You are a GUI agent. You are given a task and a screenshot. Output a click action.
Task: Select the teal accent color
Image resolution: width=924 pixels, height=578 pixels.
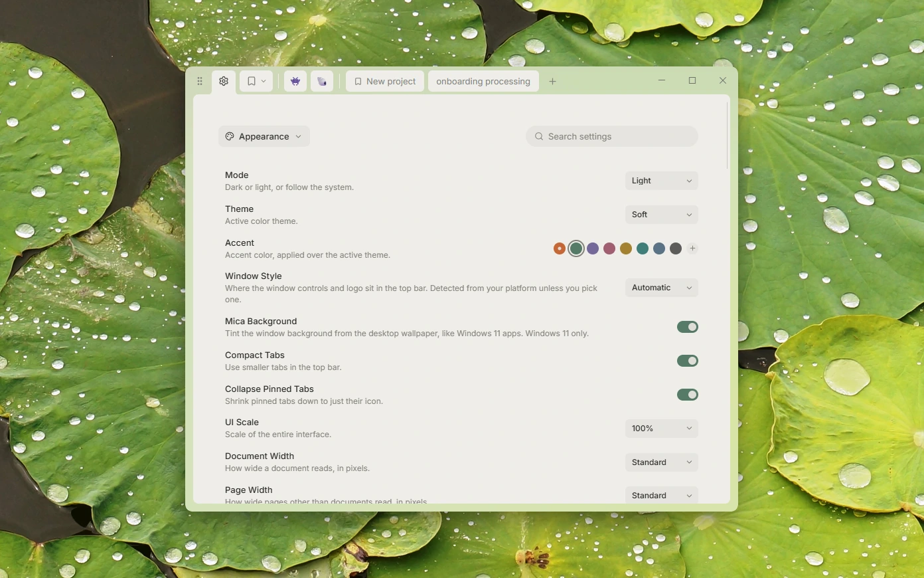click(643, 248)
